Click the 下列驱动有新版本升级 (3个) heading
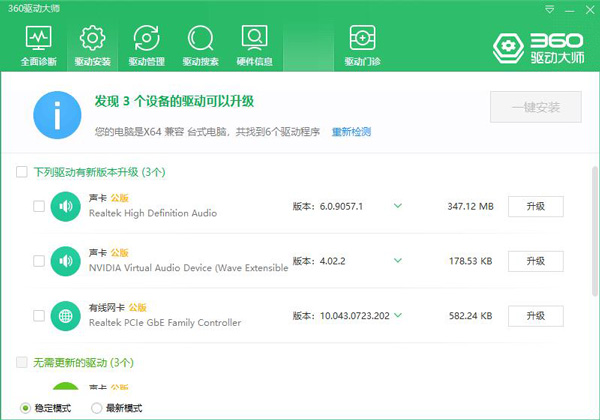Image resolution: width=600 pixels, height=420 pixels. click(x=99, y=172)
